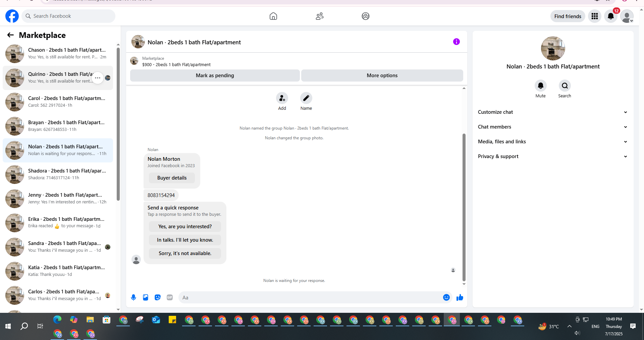The image size is (644, 340).
Task: Open Microsoft Edge from taskbar
Action: [x=57, y=320]
